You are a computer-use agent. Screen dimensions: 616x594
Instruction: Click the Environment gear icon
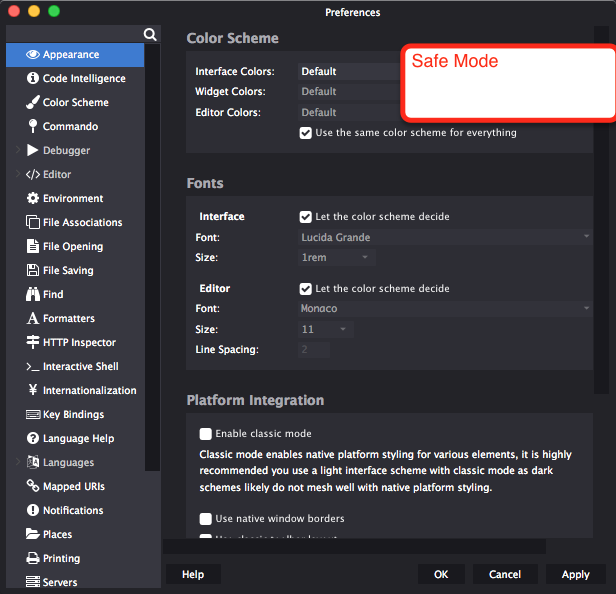[33, 198]
